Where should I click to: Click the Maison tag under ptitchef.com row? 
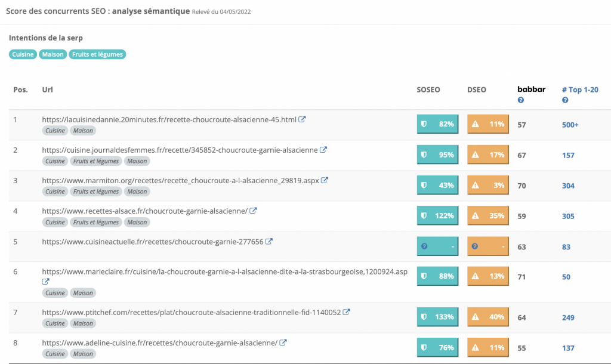tap(83, 323)
